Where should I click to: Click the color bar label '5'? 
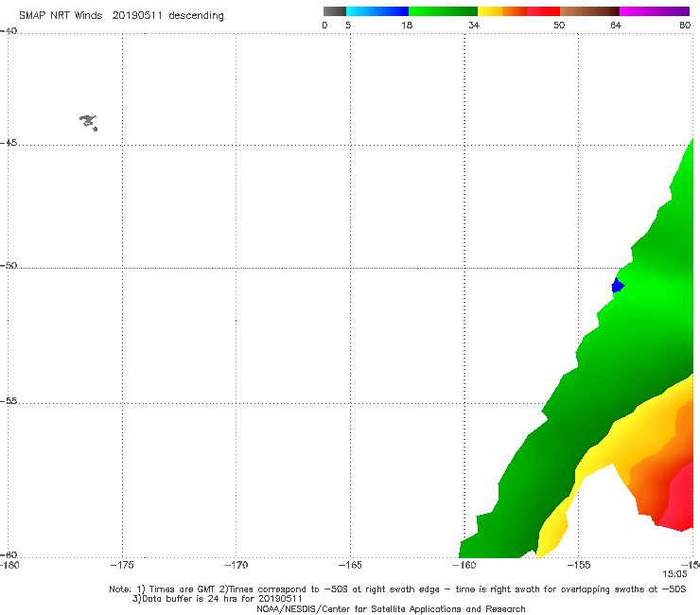tap(348, 26)
